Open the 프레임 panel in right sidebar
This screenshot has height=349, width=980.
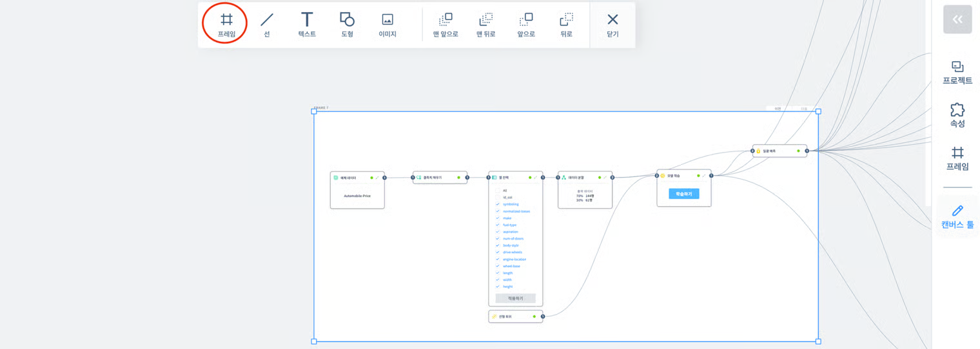click(957, 158)
